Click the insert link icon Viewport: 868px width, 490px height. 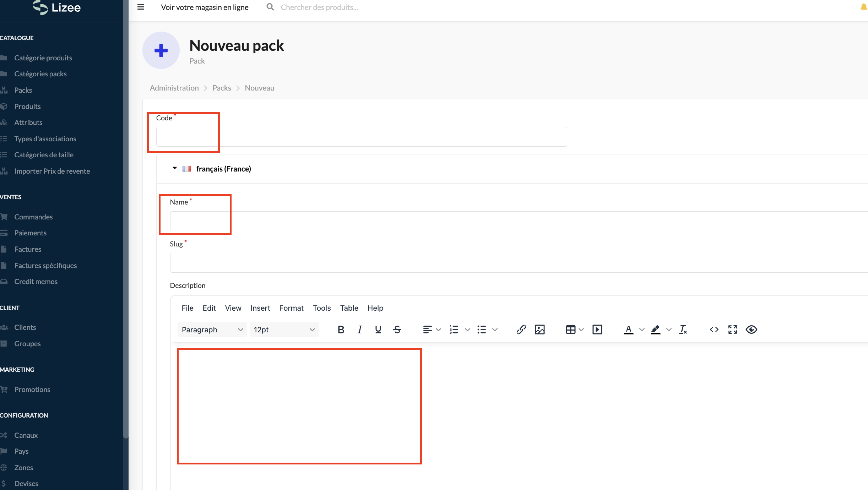tap(521, 330)
